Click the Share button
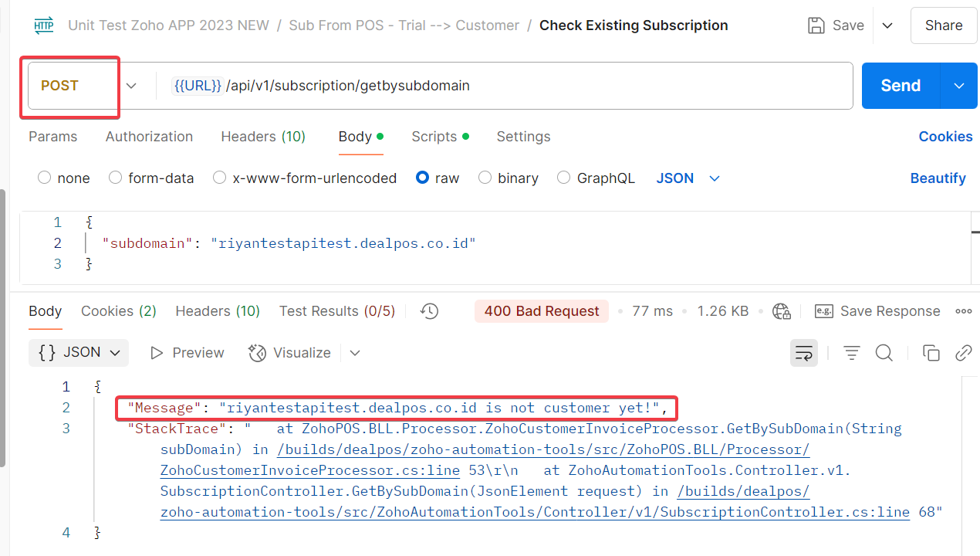The height and width of the screenshot is (556, 980). click(944, 25)
